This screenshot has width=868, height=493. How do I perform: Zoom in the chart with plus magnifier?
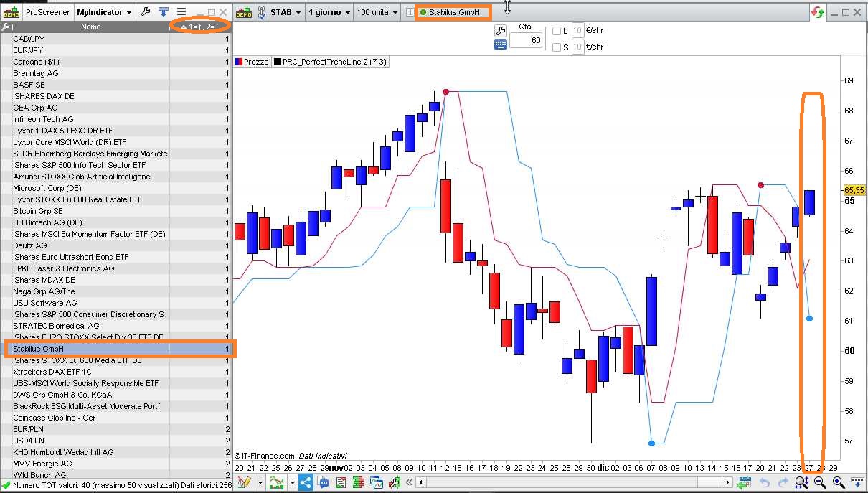[x=839, y=483]
